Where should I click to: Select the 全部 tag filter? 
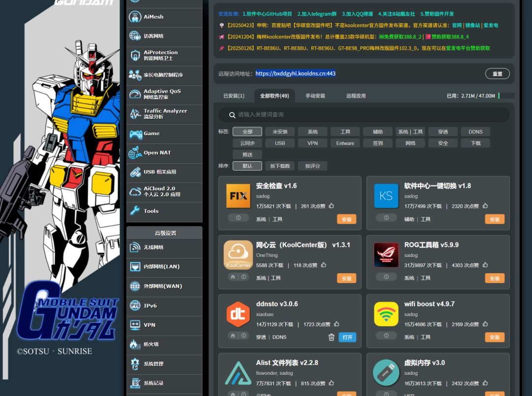(x=247, y=132)
